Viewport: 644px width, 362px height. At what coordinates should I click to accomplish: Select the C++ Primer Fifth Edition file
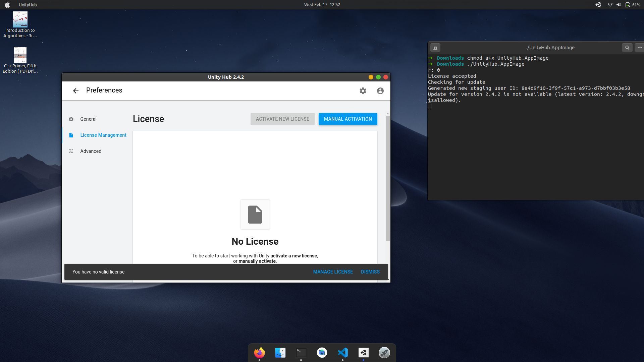pyautogui.click(x=20, y=60)
